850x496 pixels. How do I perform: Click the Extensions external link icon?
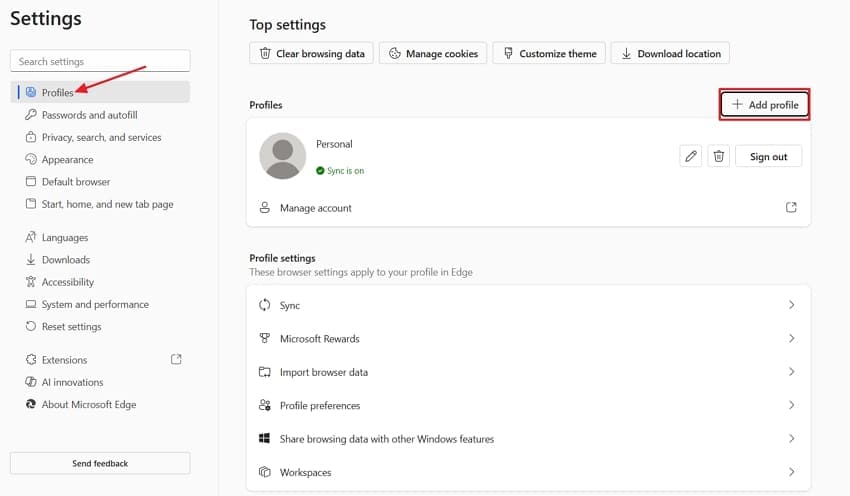[176, 359]
